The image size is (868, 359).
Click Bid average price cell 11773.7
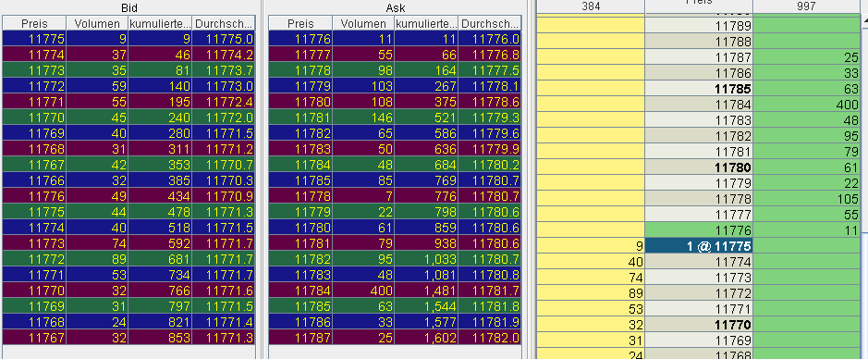tap(224, 70)
